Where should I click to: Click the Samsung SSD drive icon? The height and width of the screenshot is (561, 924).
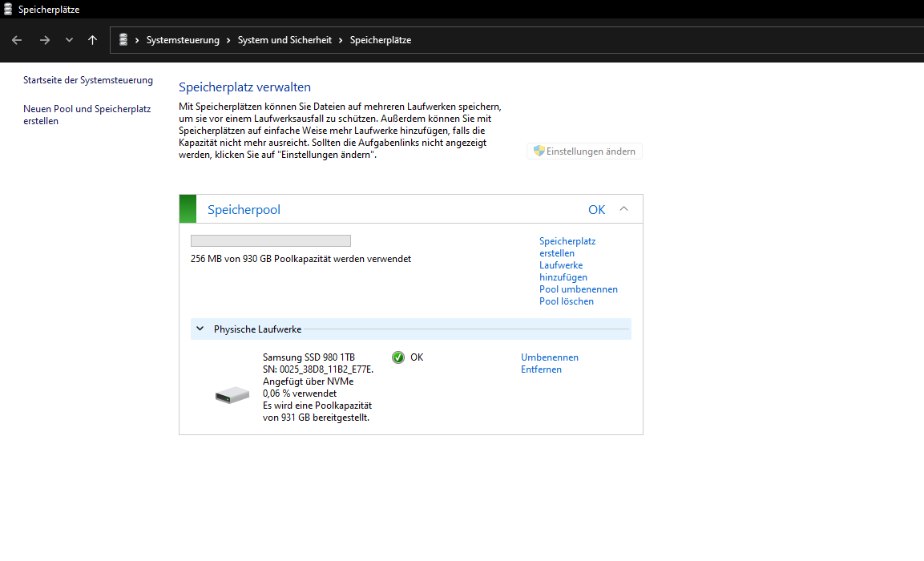coord(232,395)
